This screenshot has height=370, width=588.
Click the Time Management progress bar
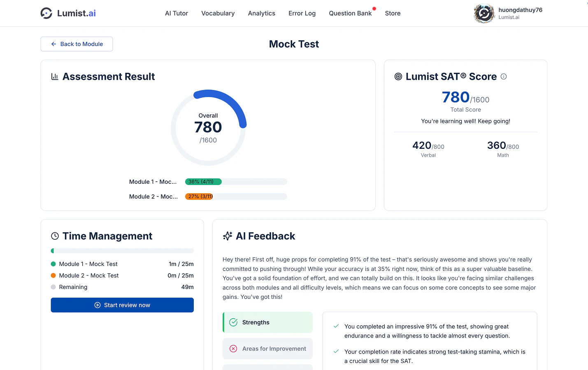tap(122, 251)
